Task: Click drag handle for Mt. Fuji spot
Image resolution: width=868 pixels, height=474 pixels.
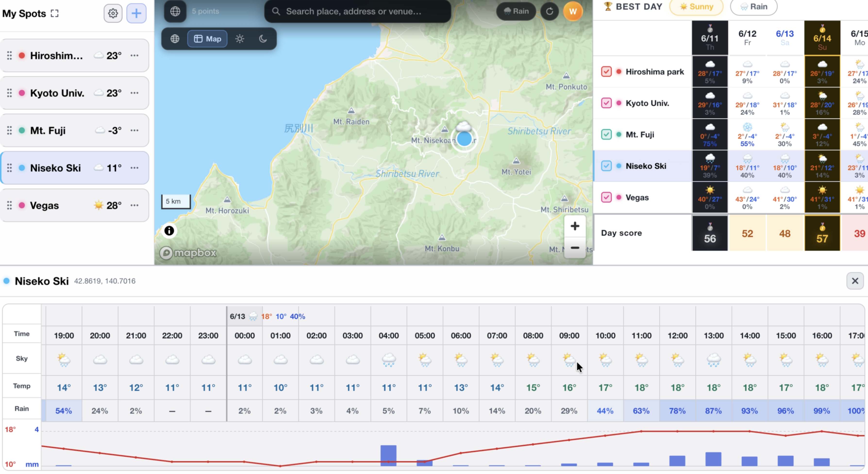Action: click(x=9, y=130)
